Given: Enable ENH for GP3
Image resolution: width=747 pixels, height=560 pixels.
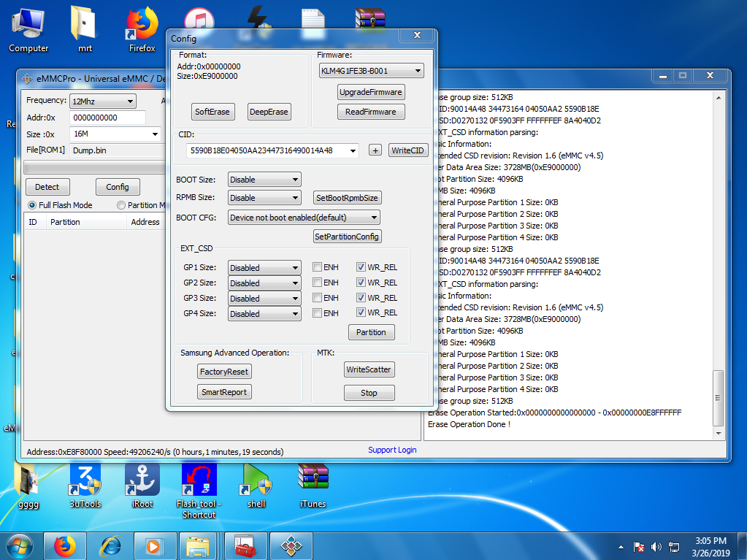Looking at the screenshot, I should tap(318, 297).
